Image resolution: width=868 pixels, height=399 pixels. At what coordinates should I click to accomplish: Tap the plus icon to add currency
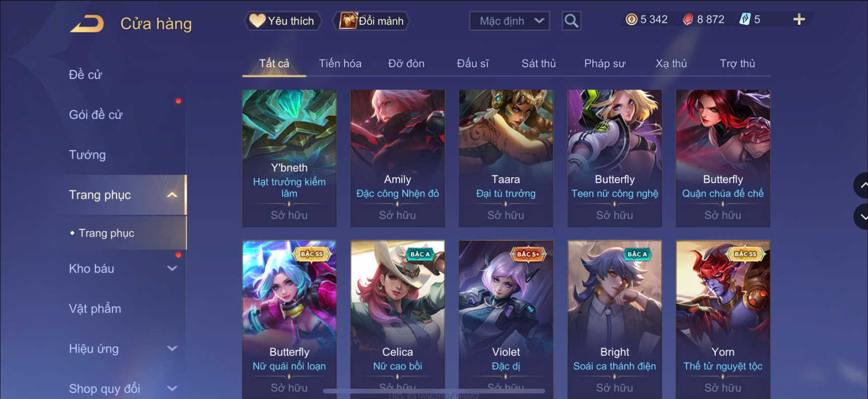tap(799, 20)
